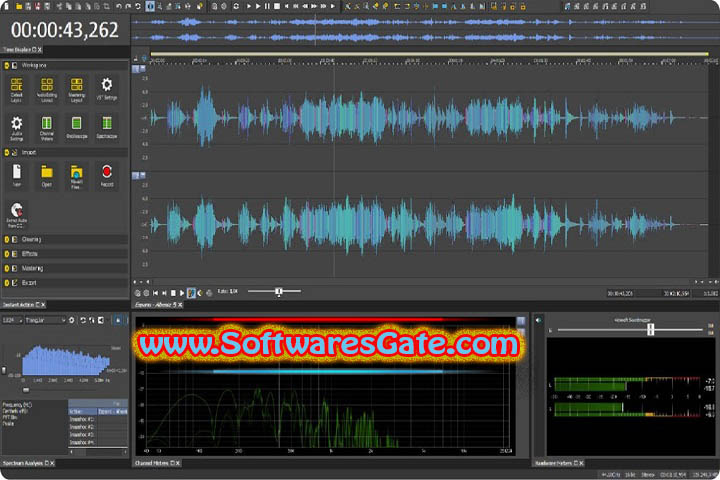Viewport: 720px width, 480px height.
Task: Create New file from Import section
Action: coord(17,175)
